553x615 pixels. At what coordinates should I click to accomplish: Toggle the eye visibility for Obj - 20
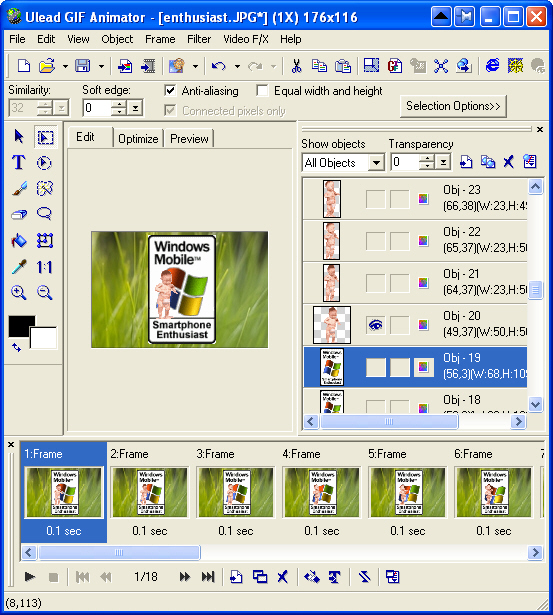point(376,325)
